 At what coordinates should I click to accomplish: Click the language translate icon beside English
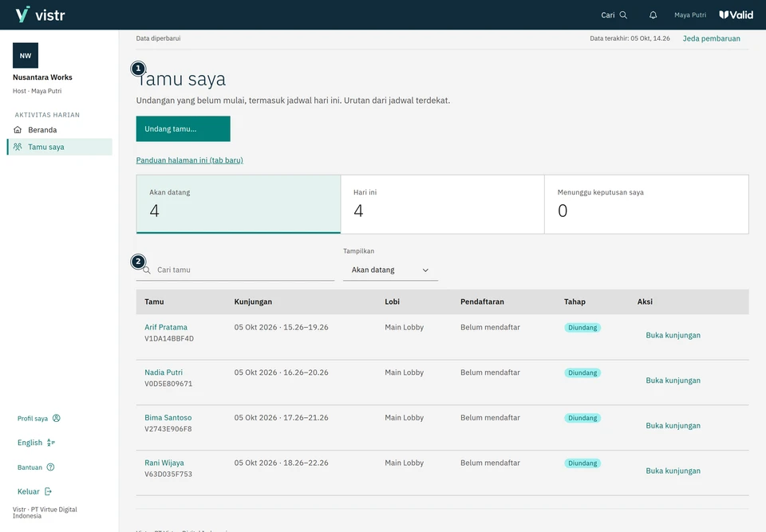pyautogui.click(x=51, y=443)
